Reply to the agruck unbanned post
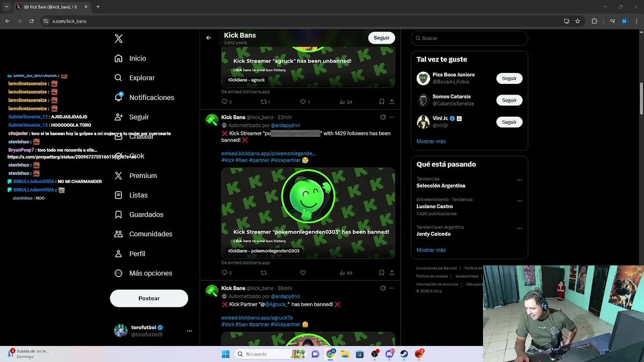This screenshot has width=644, height=362. (x=224, y=102)
